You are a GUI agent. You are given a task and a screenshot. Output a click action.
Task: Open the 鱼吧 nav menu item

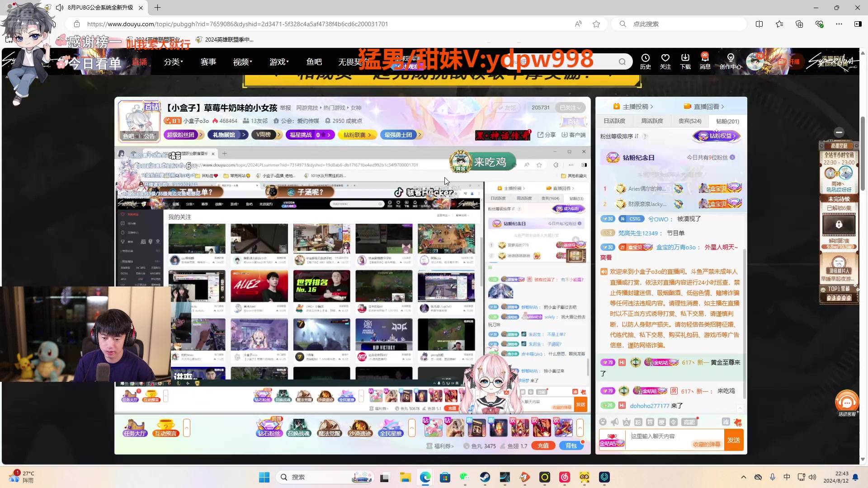(x=314, y=61)
